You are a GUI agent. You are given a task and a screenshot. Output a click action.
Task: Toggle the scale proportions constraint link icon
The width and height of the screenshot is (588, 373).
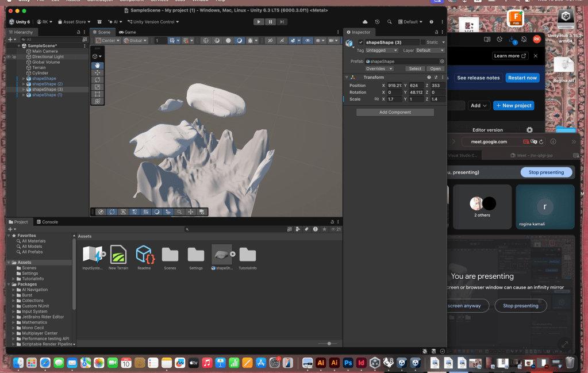tap(376, 99)
